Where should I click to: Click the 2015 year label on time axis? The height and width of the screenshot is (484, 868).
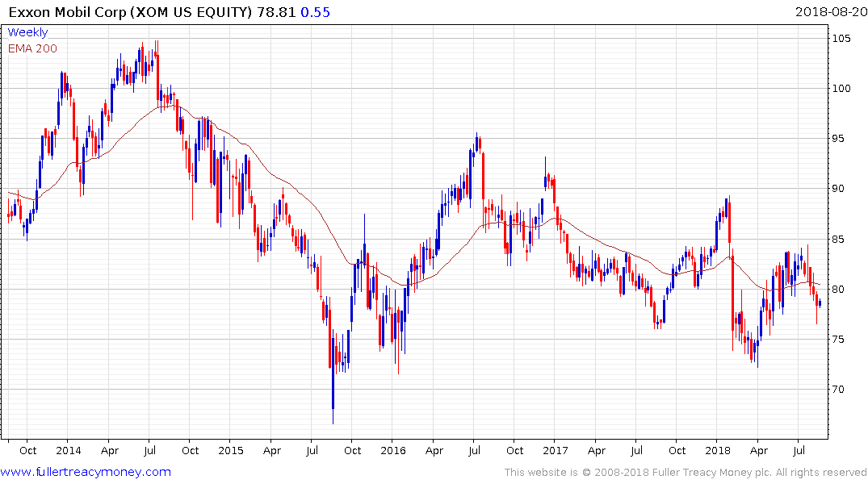pos(231,450)
